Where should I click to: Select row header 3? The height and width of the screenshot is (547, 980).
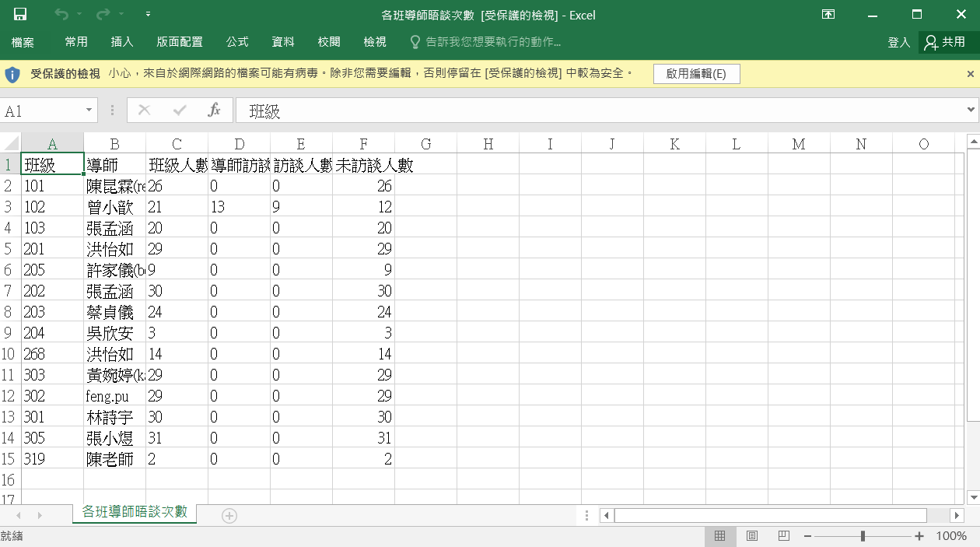coord(10,207)
